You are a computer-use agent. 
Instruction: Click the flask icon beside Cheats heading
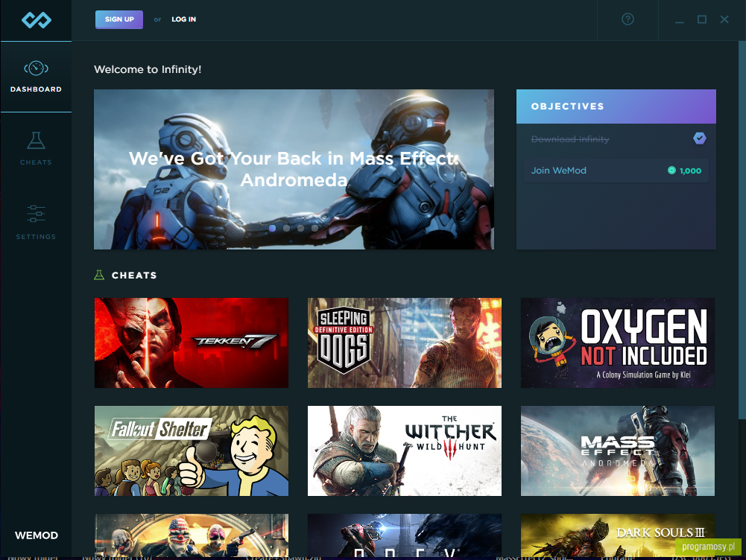[99, 275]
